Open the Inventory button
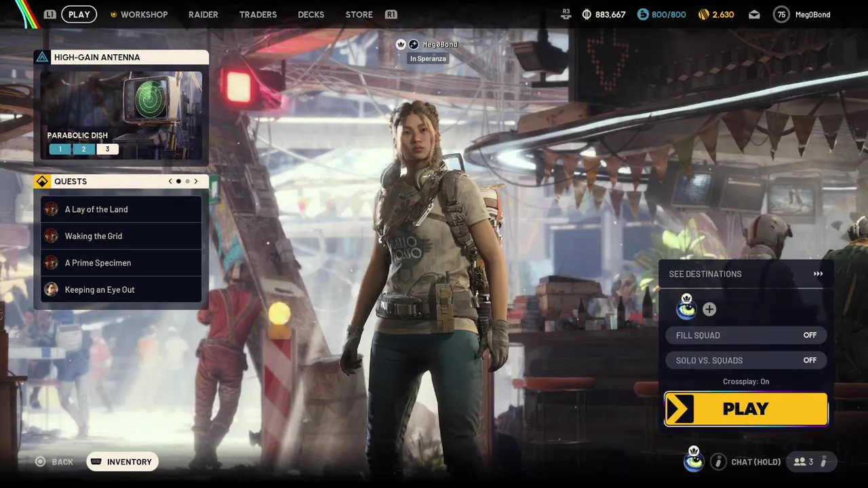This screenshot has width=868, height=488. 122,462
